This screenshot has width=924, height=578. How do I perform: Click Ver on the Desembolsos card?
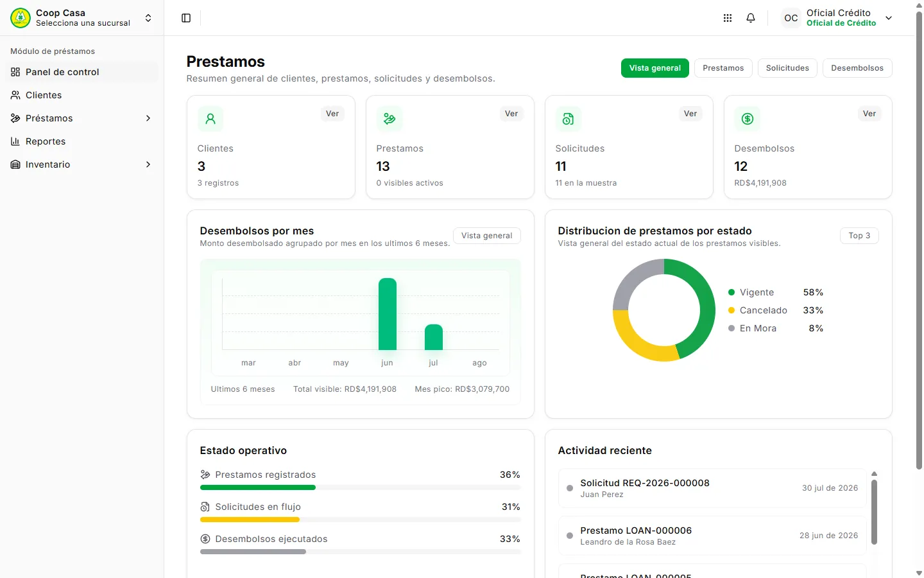(x=869, y=114)
